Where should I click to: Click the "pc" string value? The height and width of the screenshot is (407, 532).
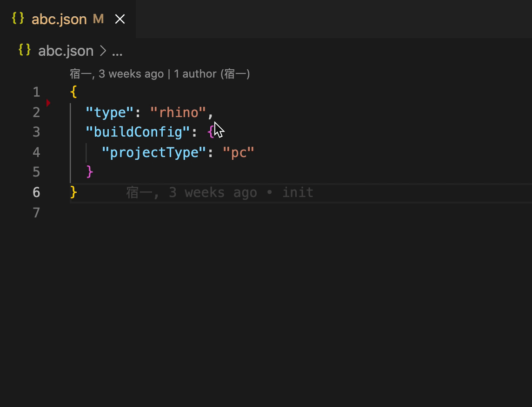pos(239,152)
